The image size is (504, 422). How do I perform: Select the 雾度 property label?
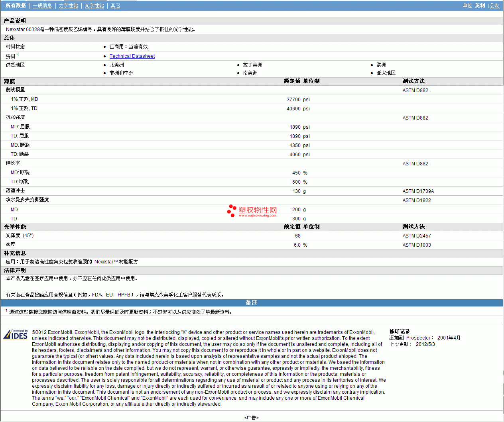click(11, 244)
